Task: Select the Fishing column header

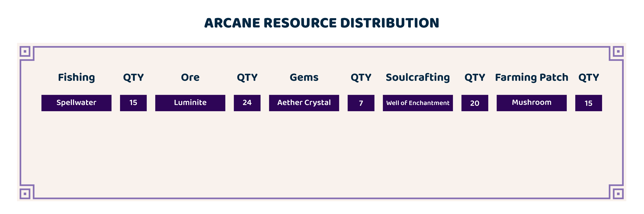Action: click(77, 77)
